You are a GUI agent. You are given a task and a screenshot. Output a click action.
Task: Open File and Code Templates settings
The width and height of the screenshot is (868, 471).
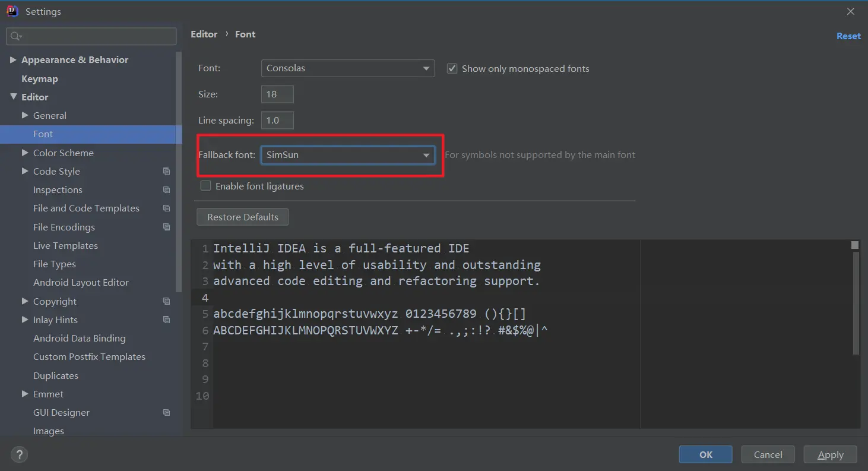click(86, 208)
